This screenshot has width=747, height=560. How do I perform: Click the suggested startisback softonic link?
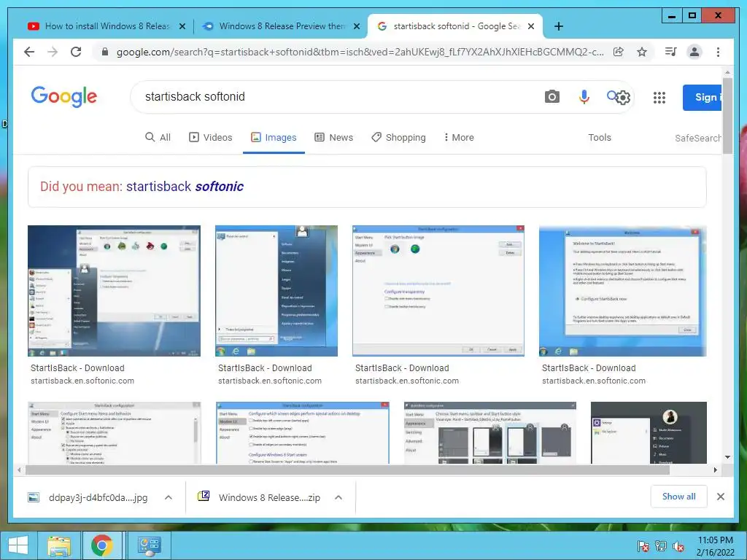tap(185, 186)
